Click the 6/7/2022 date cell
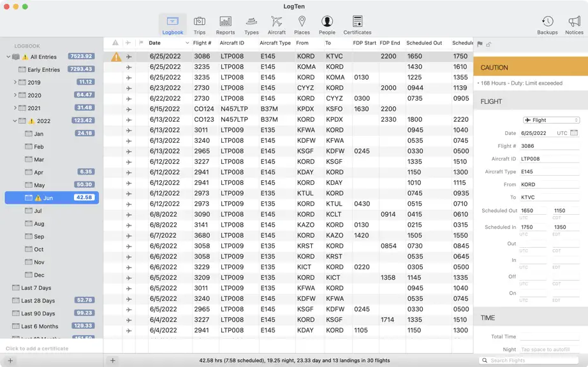 click(163, 236)
